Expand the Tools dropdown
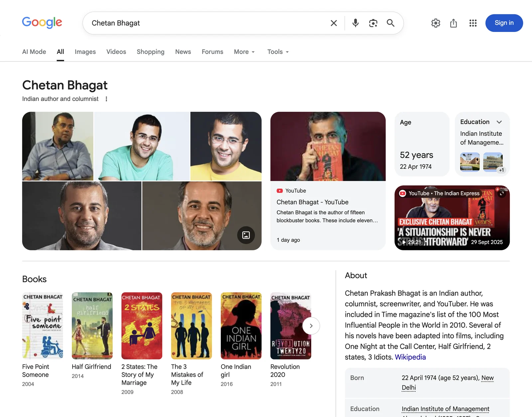Viewport: 532px width, 417px height. point(278,52)
